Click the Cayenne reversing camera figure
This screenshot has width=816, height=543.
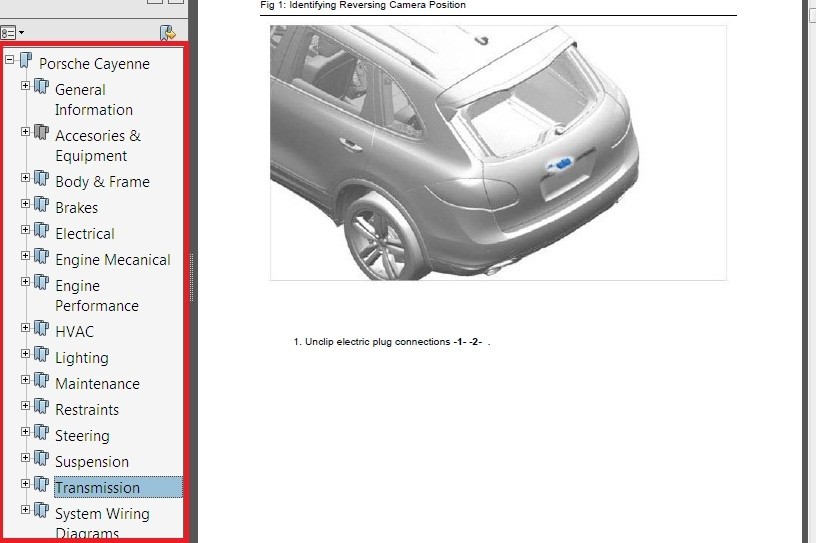point(498,153)
